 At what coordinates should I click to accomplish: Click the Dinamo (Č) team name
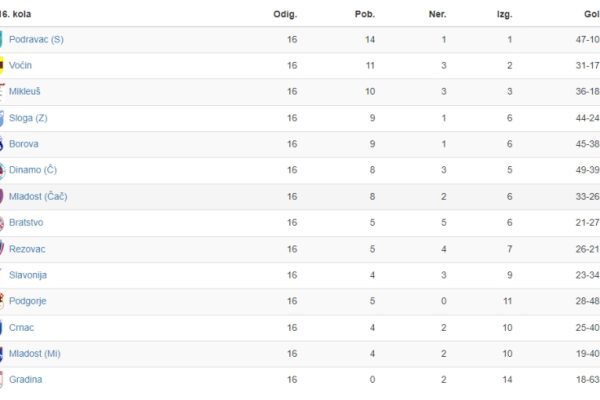[33, 170]
